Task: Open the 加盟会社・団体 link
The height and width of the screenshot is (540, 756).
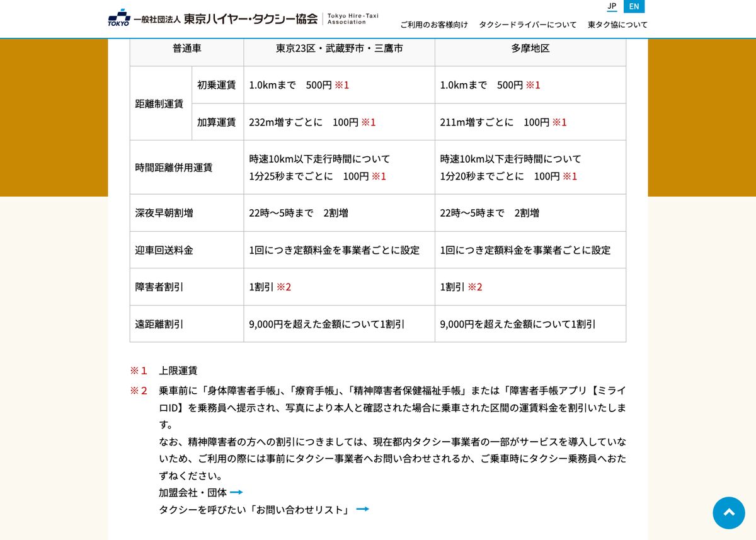Action: [193, 492]
